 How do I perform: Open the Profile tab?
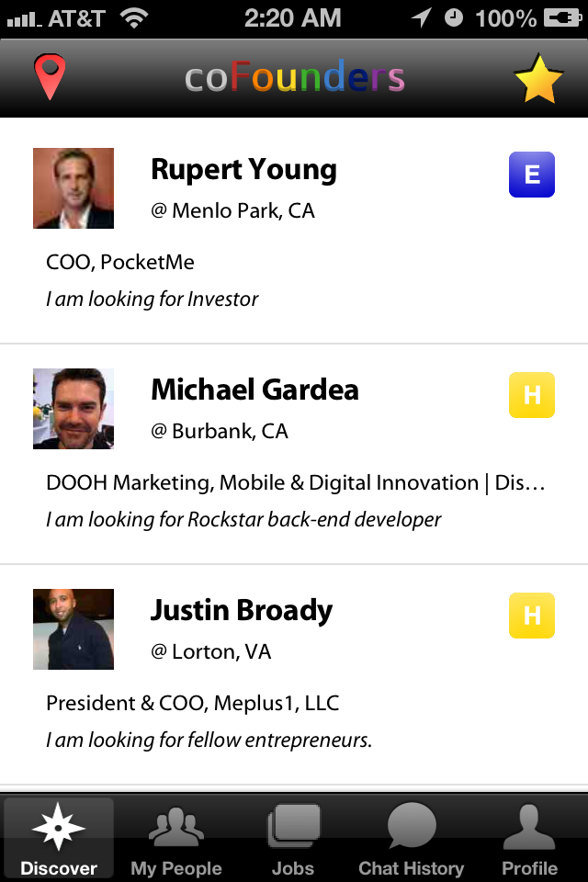[x=529, y=838]
